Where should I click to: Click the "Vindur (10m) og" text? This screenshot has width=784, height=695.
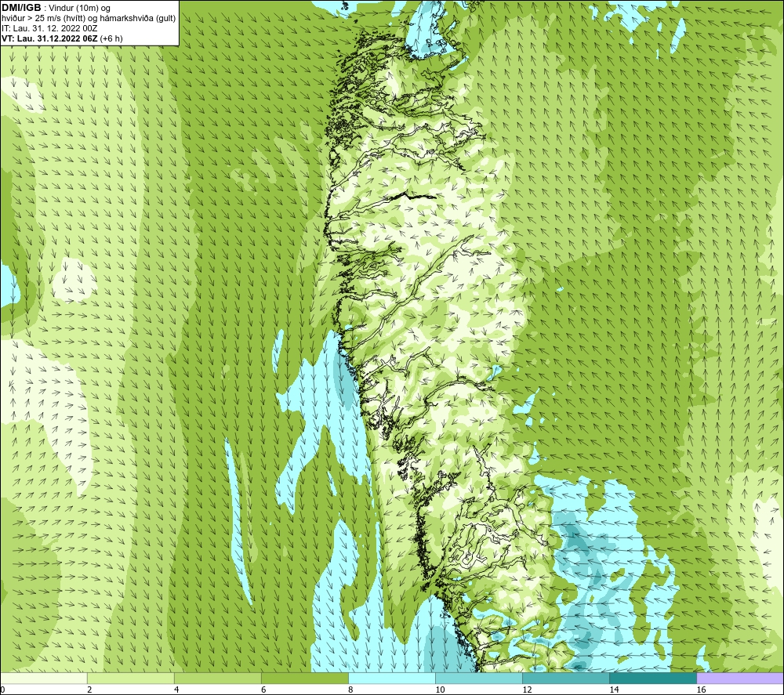point(81,9)
